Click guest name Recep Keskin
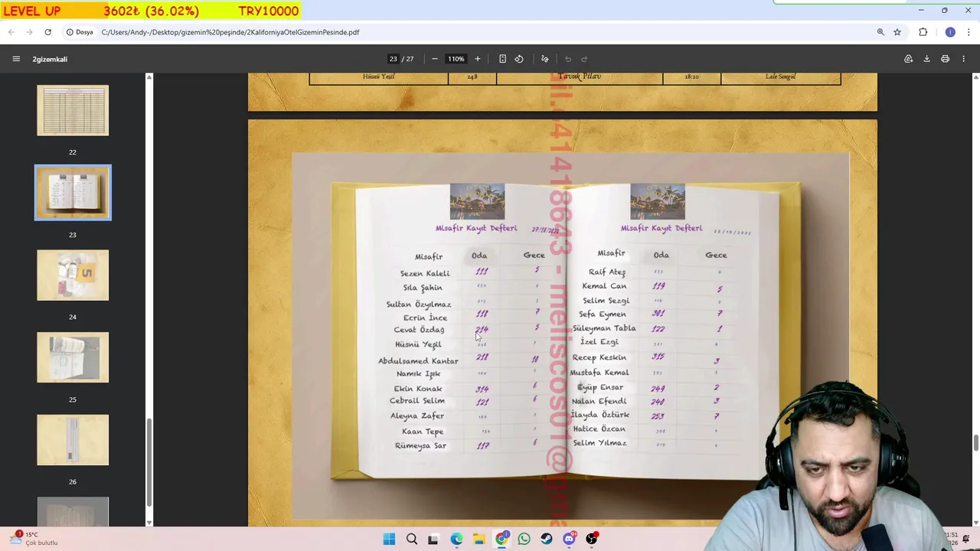The height and width of the screenshot is (551, 980). coord(599,357)
